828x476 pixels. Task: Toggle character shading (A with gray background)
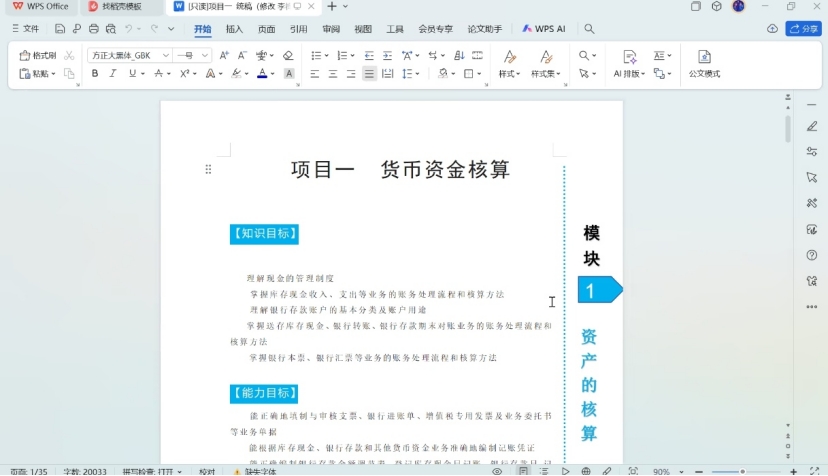289,74
